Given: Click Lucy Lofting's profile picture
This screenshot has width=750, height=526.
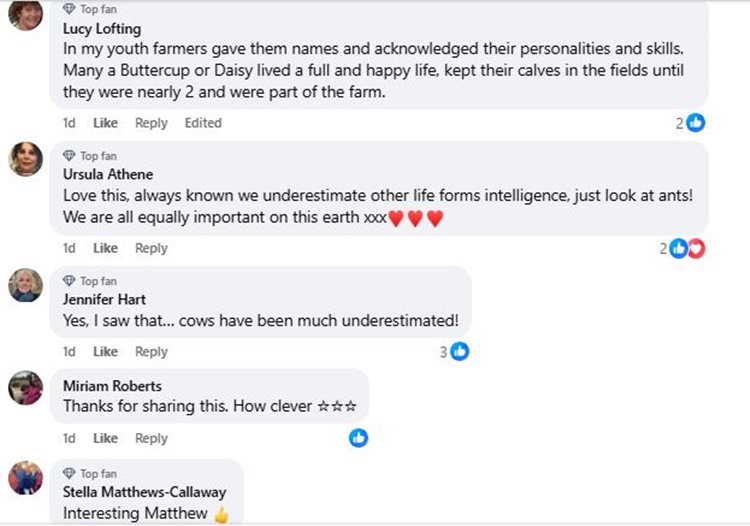Looking at the screenshot, I should pos(26,15).
